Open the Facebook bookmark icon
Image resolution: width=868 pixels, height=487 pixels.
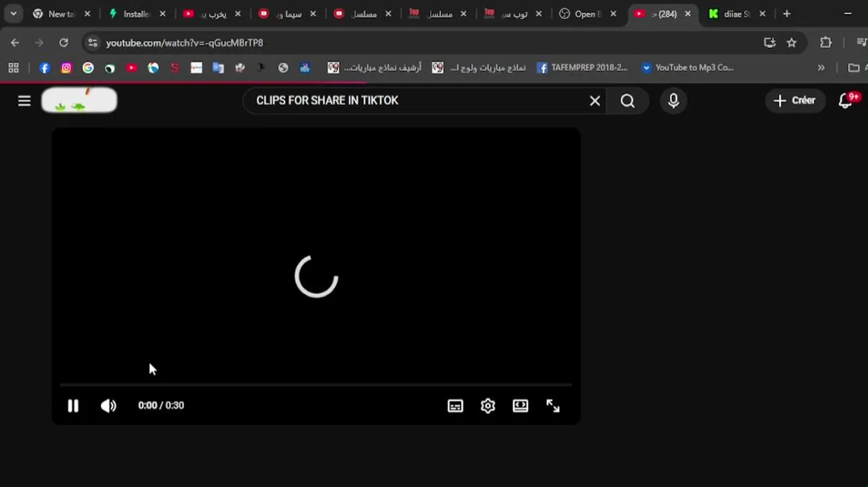coord(45,68)
